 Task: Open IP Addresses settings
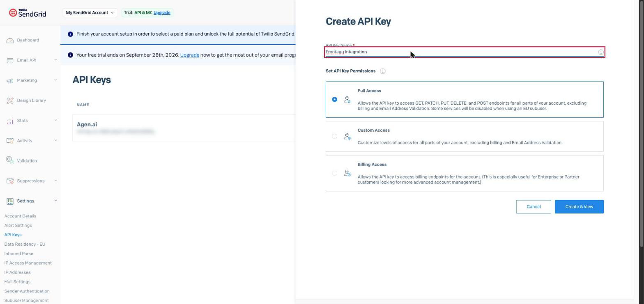[x=17, y=273]
